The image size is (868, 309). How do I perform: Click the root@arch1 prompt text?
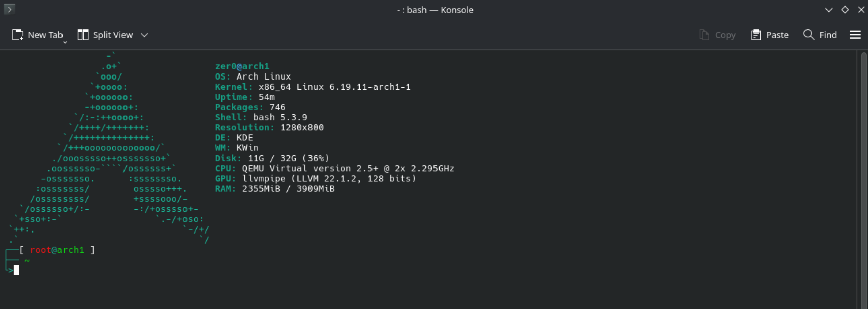pos(57,250)
